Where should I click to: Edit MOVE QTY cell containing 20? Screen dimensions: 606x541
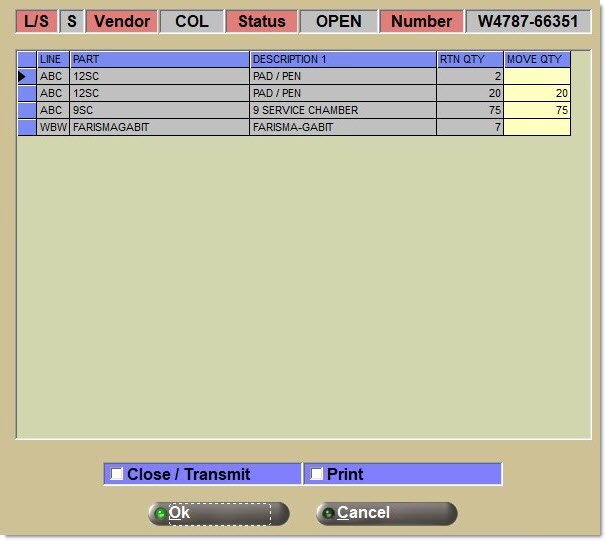tap(536, 93)
